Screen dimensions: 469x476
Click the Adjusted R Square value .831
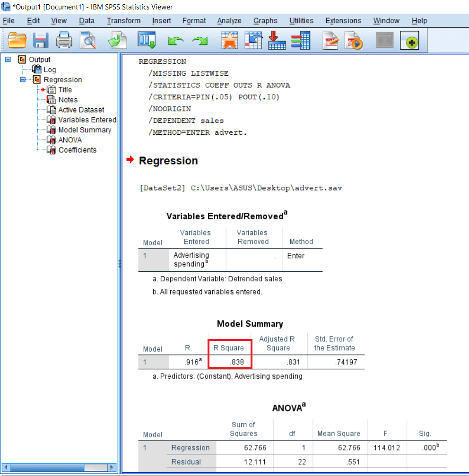(x=293, y=362)
